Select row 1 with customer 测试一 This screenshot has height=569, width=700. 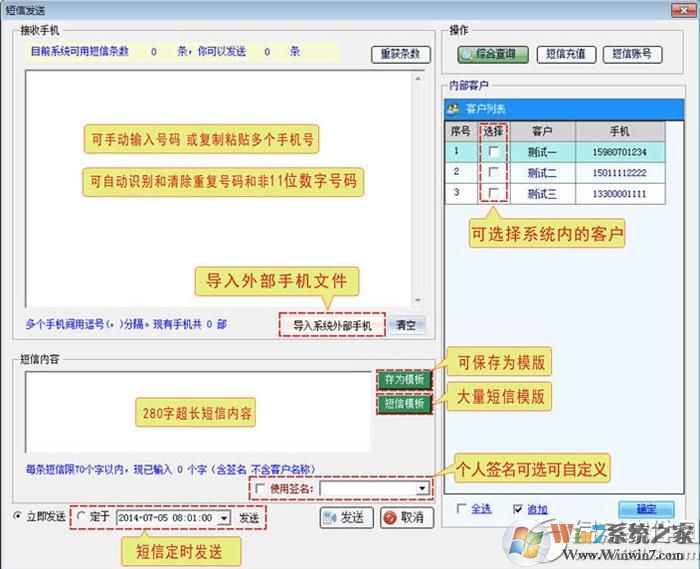[x=555, y=152]
